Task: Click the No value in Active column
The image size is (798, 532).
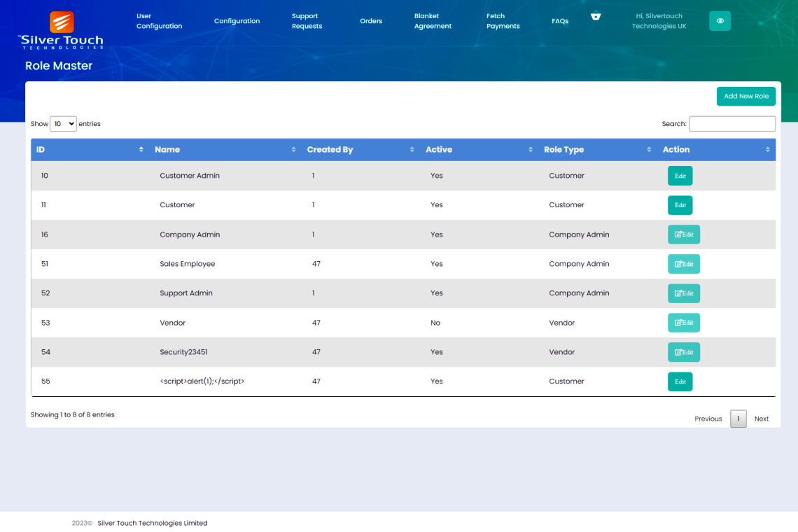Action: click(x=435, y=323)
